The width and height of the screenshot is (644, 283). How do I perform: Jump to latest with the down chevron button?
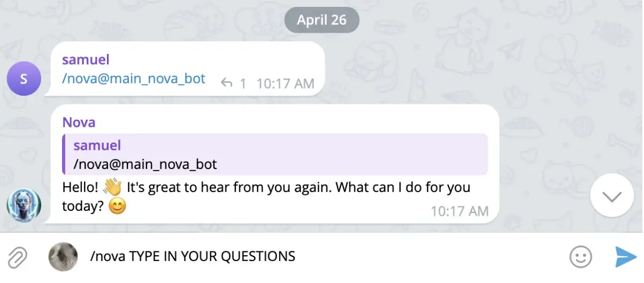pos(612,196)
